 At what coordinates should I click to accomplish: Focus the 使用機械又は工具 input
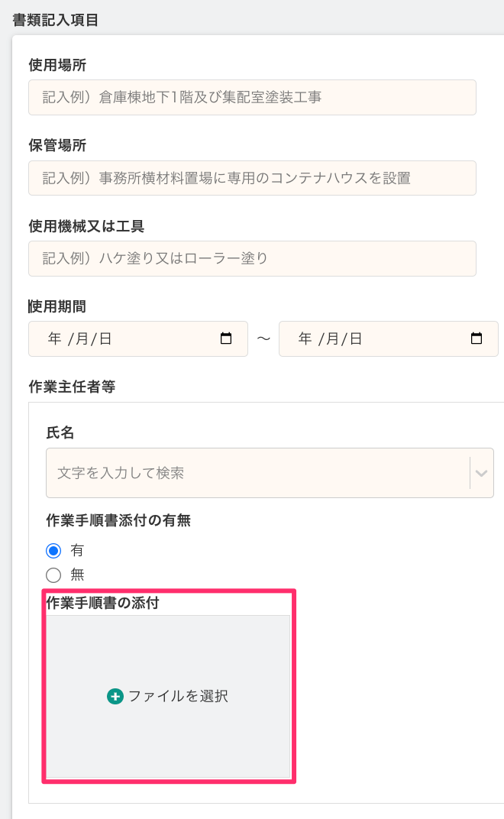point(252,258)
